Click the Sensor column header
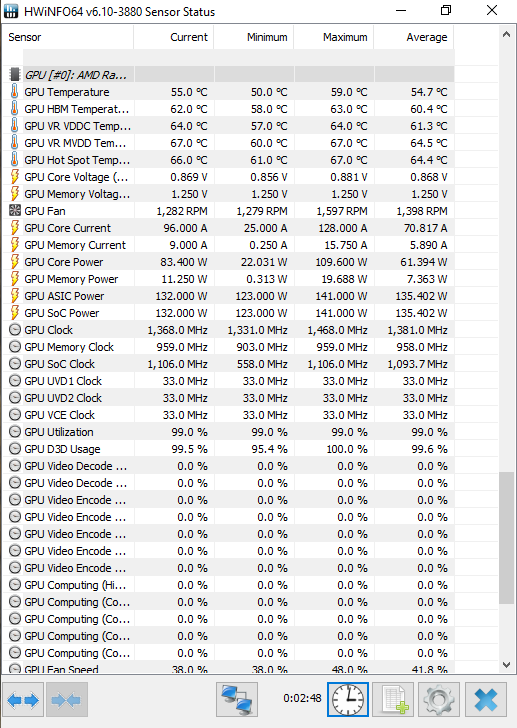The image size is (517, 728). coord(68,37)
